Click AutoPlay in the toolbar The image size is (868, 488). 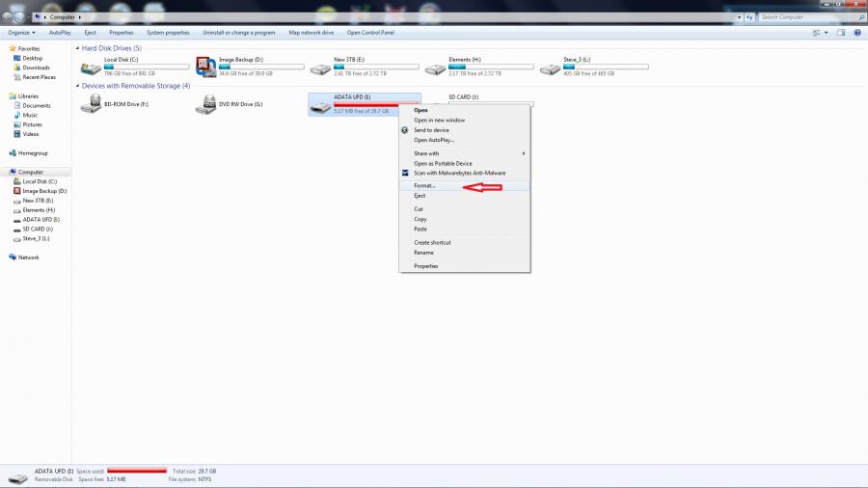[60, 33]
